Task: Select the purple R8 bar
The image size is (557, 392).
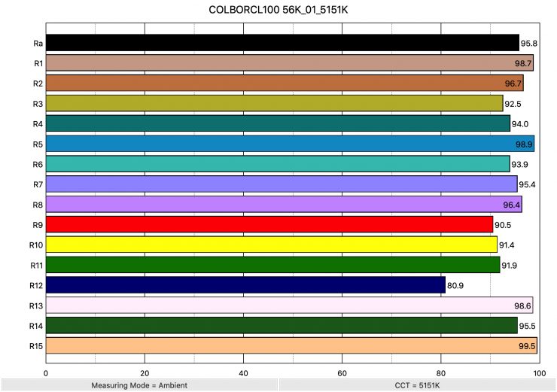Action: pos(284,204)
